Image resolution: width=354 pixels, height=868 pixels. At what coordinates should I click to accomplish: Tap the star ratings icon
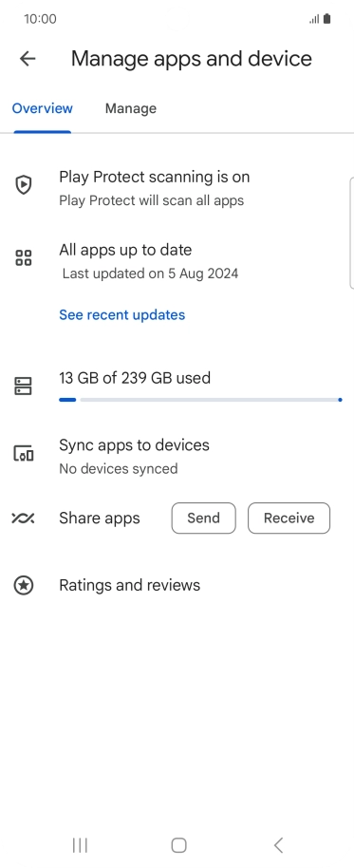point(23,585)
